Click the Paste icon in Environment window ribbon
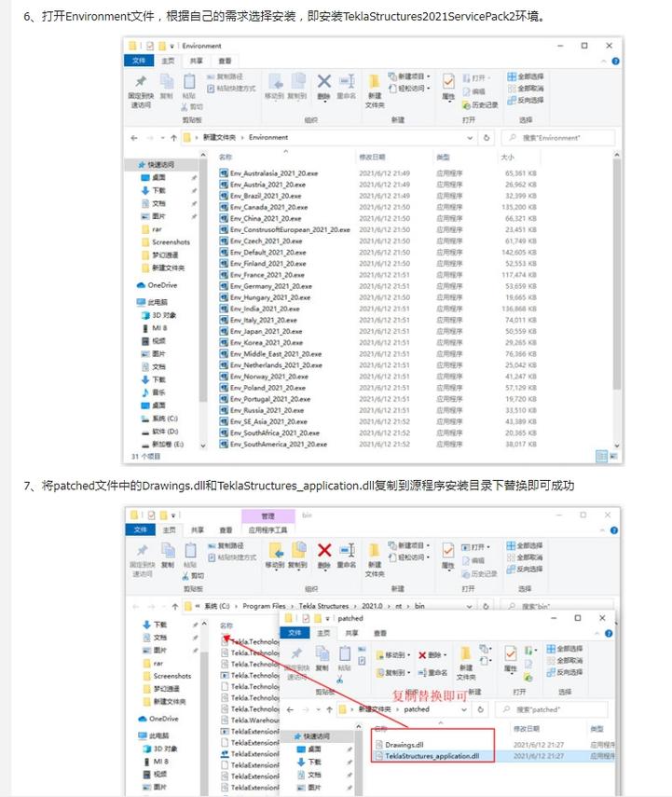 coord(189,82)
